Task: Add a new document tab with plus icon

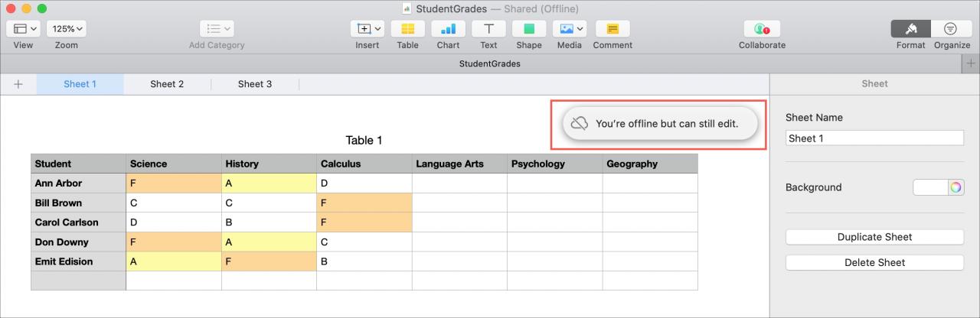Action: tap(971, 63)
